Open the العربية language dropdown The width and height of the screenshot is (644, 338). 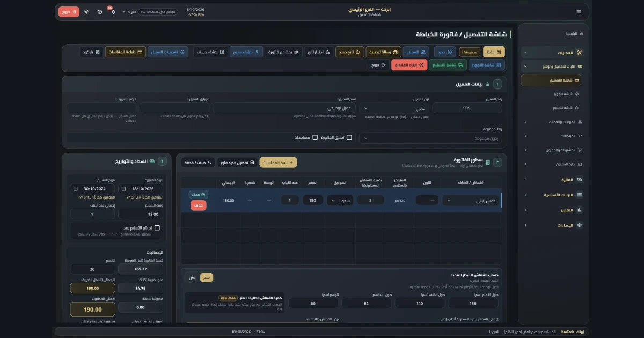pyautogui.click(x=129, y=12)
